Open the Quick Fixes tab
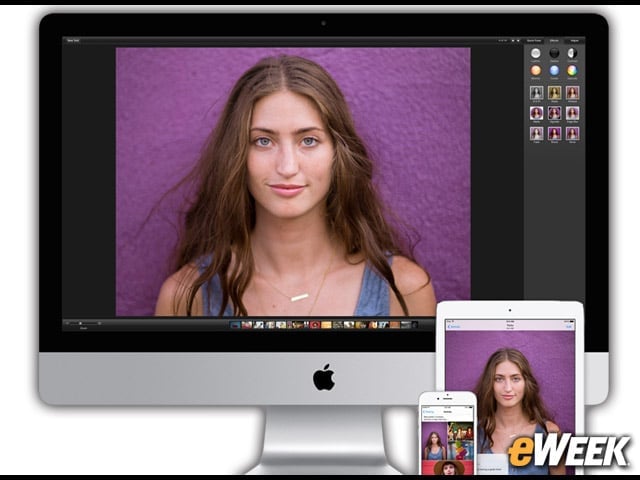Screen dimensions: 640x480 click(533, 40)
